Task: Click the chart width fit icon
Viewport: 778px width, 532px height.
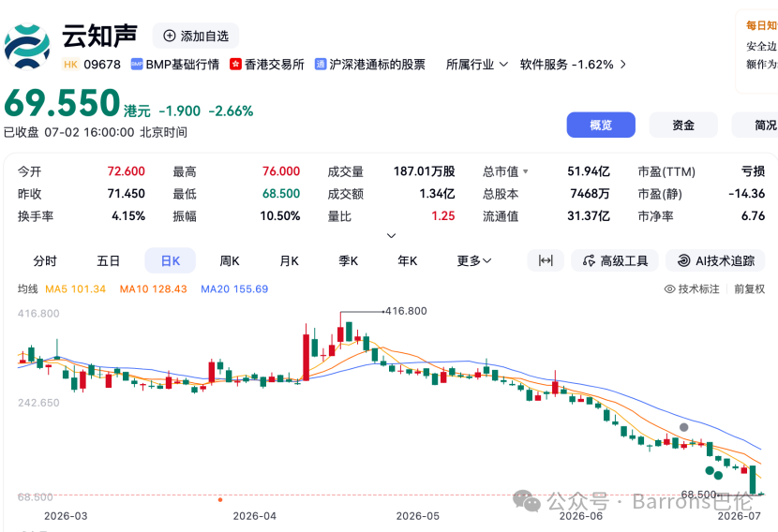Action: point(546,260)
